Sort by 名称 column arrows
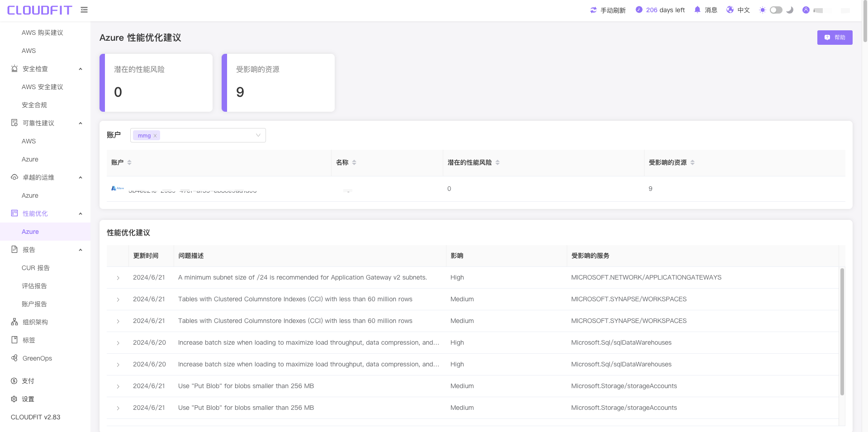868x432 pixels. point(354,162)
